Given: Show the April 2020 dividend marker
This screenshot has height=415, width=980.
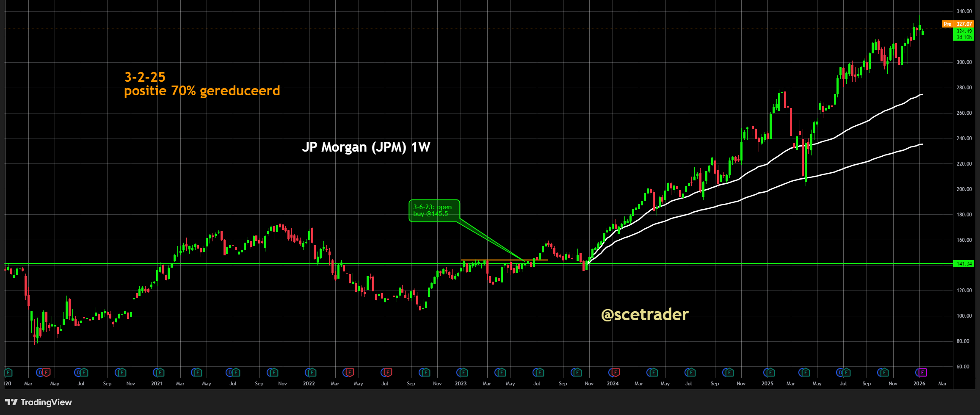Looking at the screenshot, I should click(x=40, y=373).
